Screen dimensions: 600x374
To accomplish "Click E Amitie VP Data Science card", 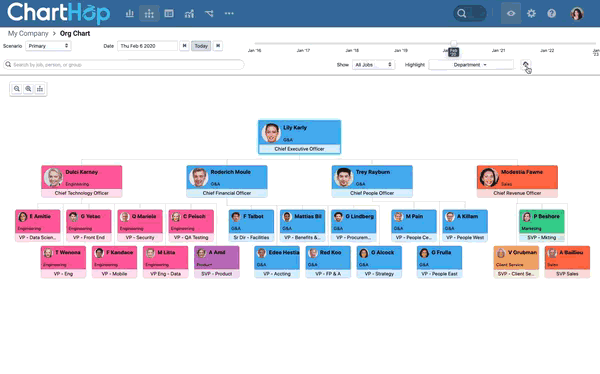I will (38, 225).
